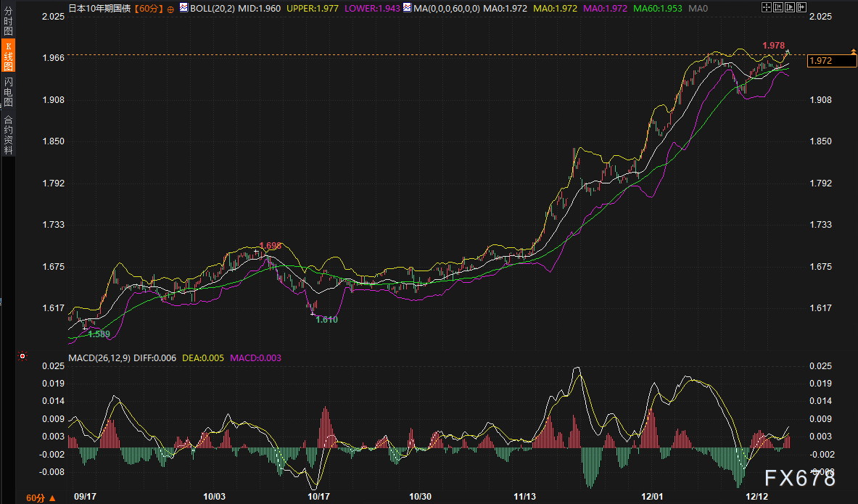The height and width of the screenshot is (504, 858).
Task: Open the 闪电图 tab
Action: [8, 91]
